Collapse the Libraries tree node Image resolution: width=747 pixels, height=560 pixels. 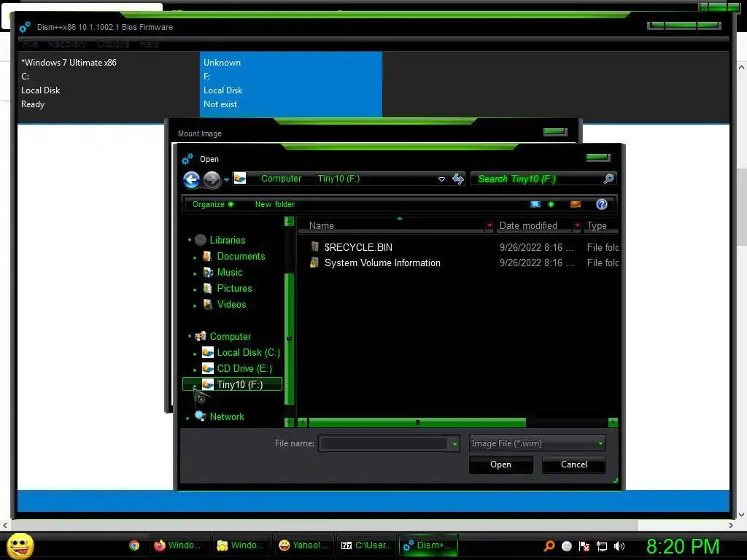coord(189,240)
